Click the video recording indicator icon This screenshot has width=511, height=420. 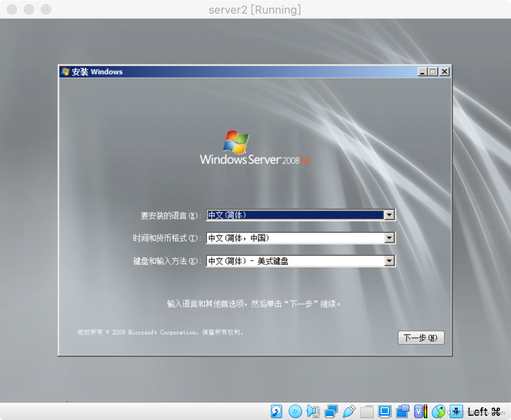tap(403, 411)
